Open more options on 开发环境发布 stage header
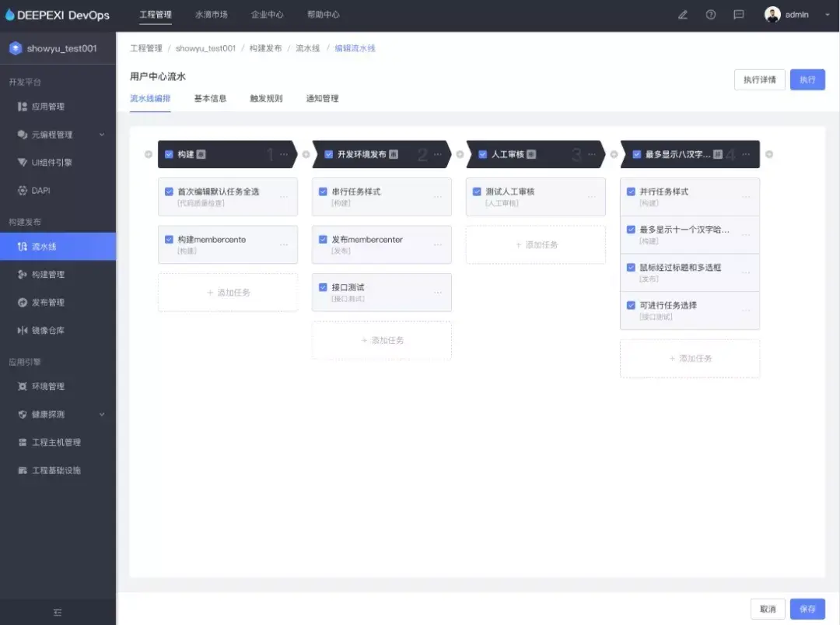840x625 pixels. point(438,154)
